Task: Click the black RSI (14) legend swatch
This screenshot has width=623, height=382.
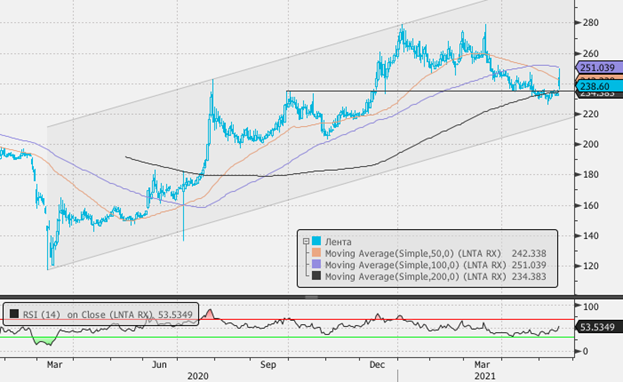Action: point(14,314)
